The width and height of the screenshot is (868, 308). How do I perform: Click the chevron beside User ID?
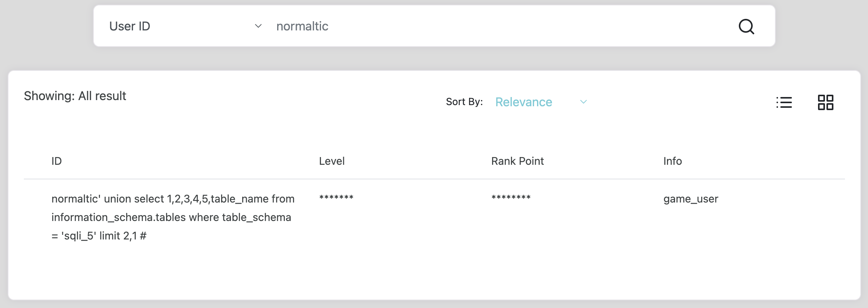258,26
